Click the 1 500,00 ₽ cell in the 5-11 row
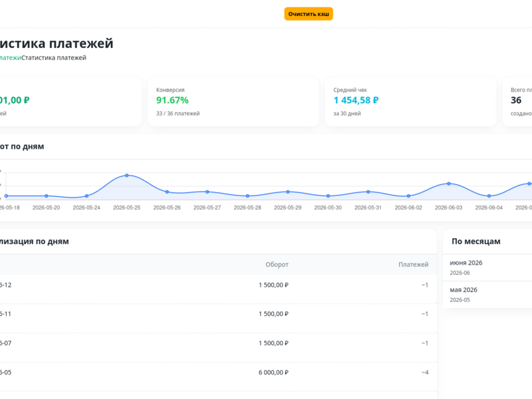The width and height of the screenshot is (532, 399). coord(273,314)
